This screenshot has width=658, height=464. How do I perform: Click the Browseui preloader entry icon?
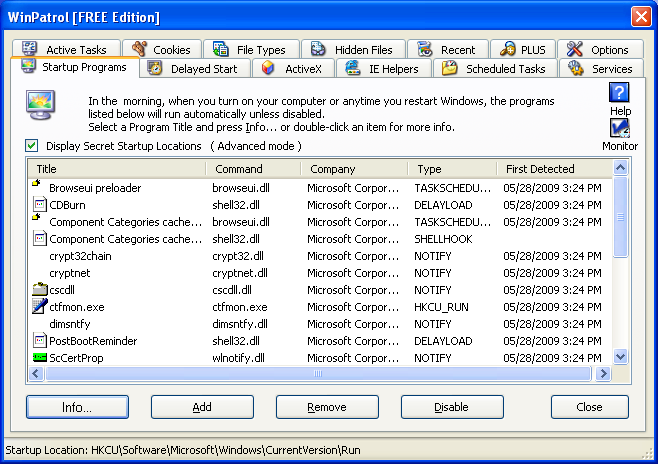[38, 187]
